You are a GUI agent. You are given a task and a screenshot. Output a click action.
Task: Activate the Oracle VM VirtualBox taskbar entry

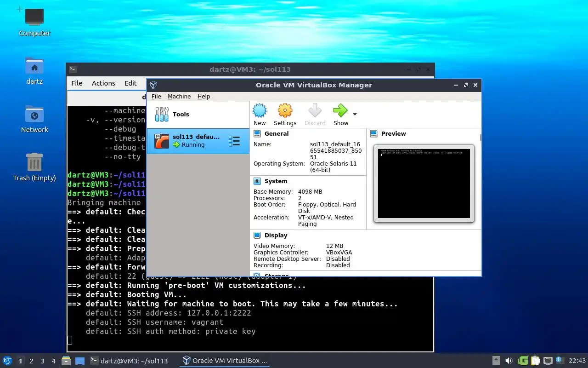pos(225,361)
